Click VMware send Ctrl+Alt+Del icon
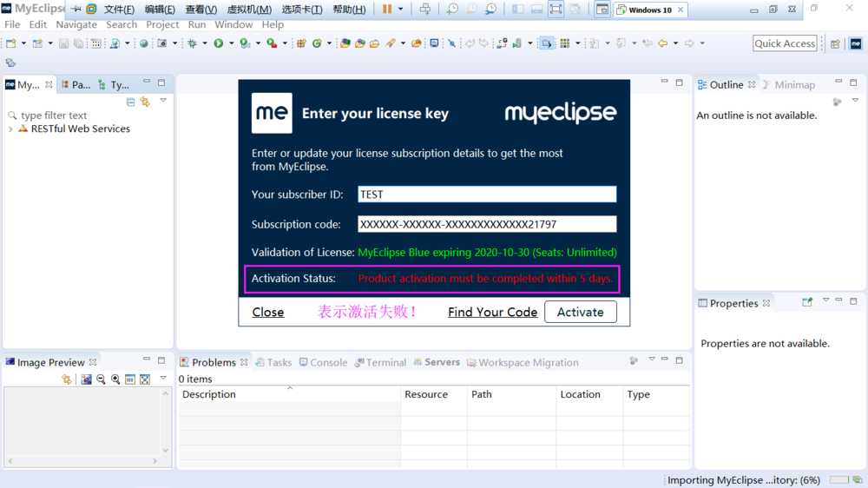This screenshot has width=868, height=488. pos(425,9)
